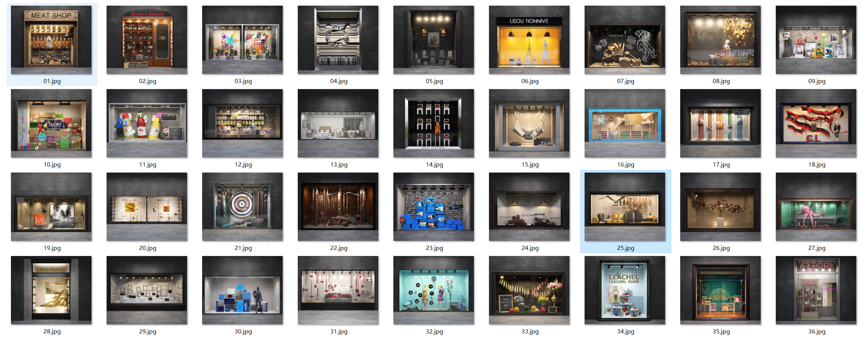Click the file name 23.jpg
This screenshot has width=868, height=344.
435,248
